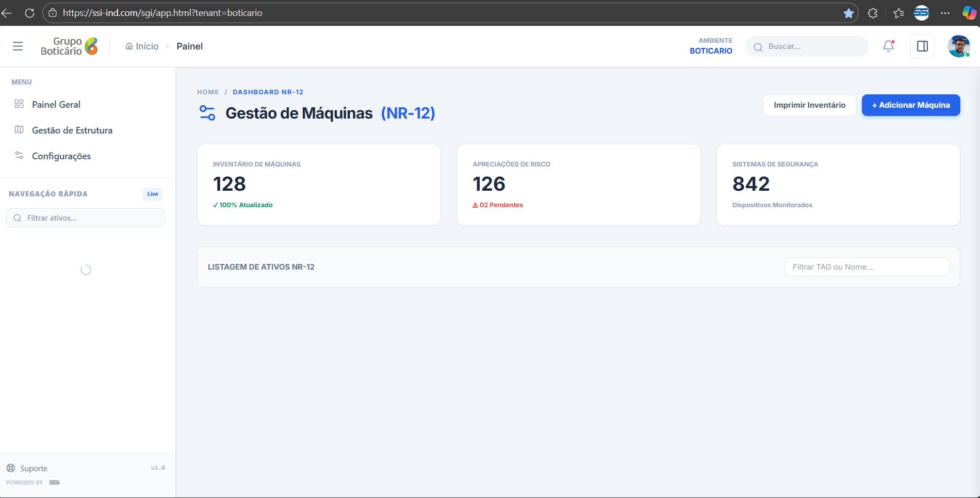Open the browser extensions icon

pyautogui.click(x=873, y=13)
